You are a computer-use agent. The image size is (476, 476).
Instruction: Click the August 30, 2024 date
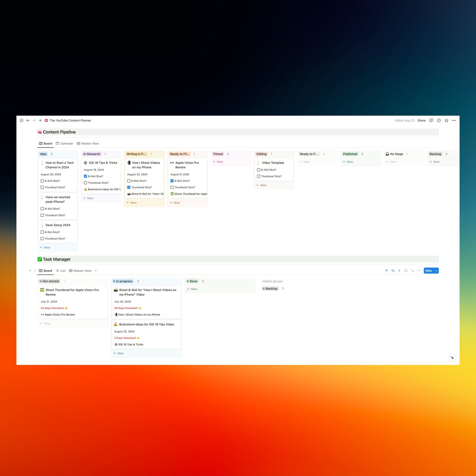click(x=51, y=175)
